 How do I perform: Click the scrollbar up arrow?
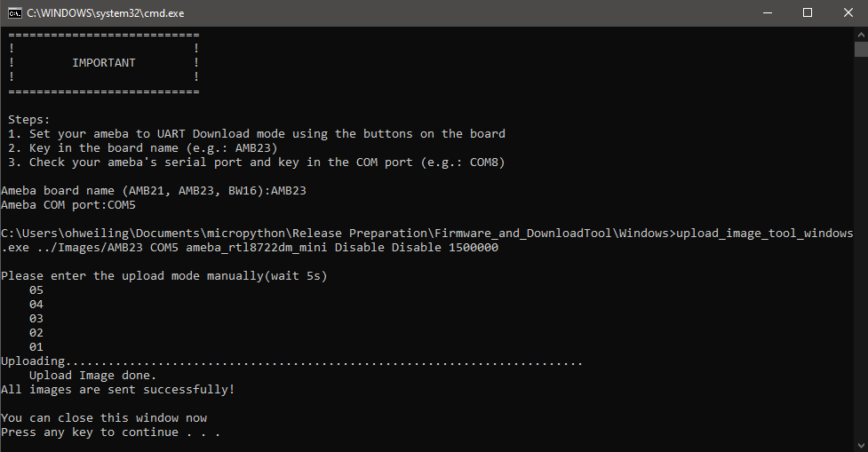click(x=862, y=34)
